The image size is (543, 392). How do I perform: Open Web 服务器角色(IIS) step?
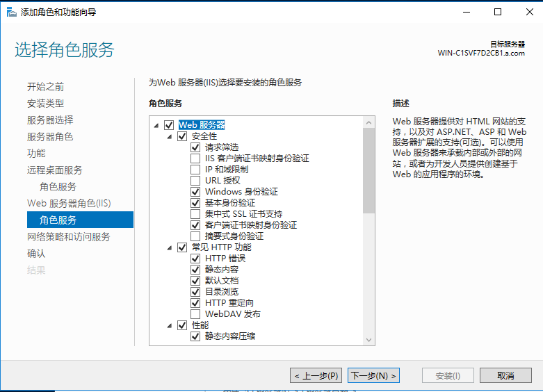point(69,203)
